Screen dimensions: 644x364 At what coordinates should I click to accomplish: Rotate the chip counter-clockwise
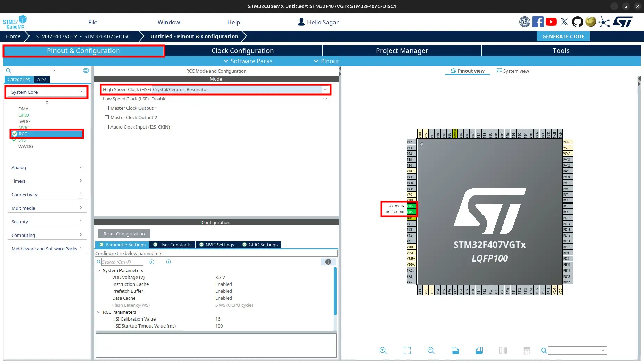(x=479, y=350)
